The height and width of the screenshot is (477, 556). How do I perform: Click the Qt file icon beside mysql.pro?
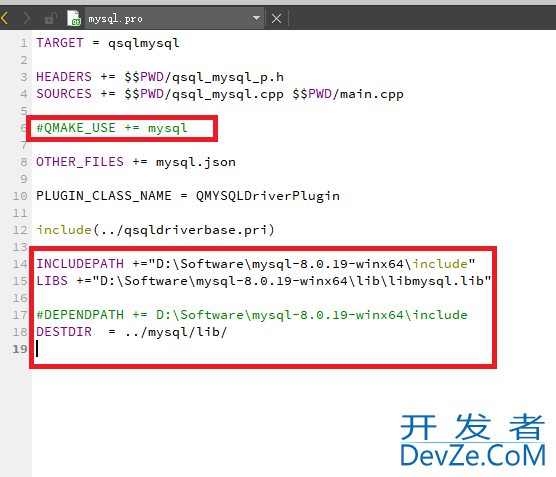pos(74,18)
